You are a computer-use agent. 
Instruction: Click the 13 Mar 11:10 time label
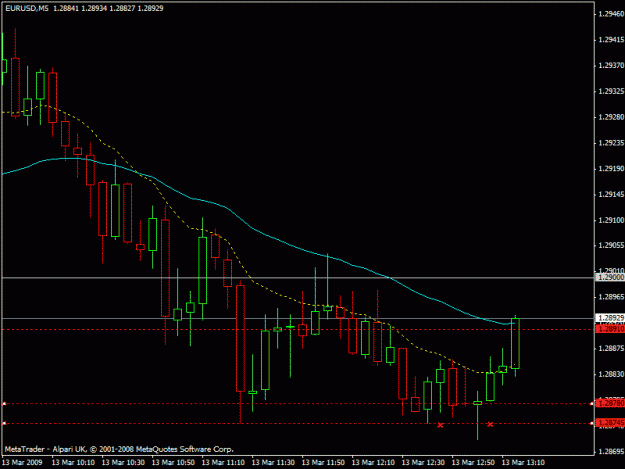point(223,463)
